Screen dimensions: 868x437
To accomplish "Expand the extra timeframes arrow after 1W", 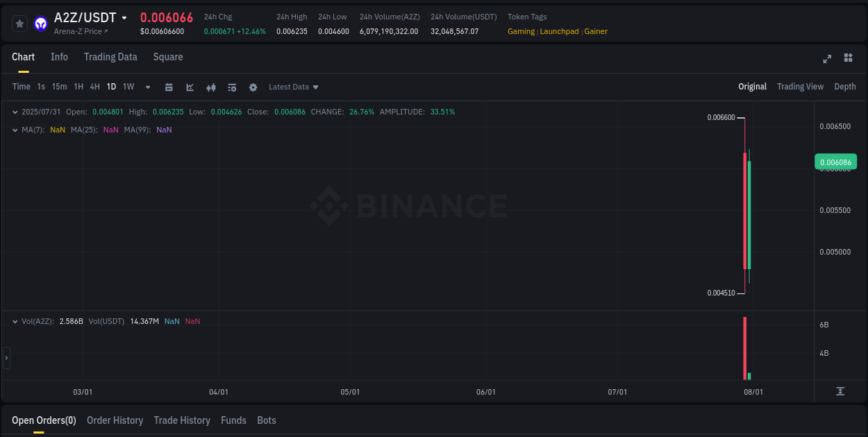I will [147, 87].
